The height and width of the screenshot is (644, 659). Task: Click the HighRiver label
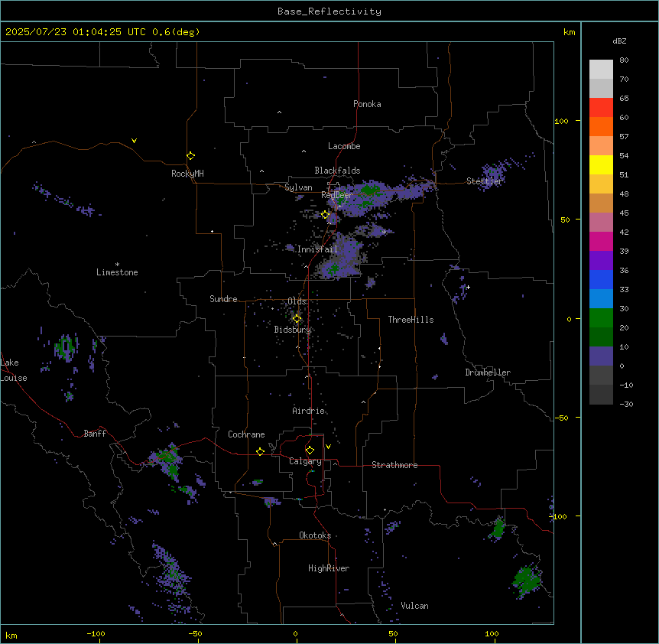[329, 568]
